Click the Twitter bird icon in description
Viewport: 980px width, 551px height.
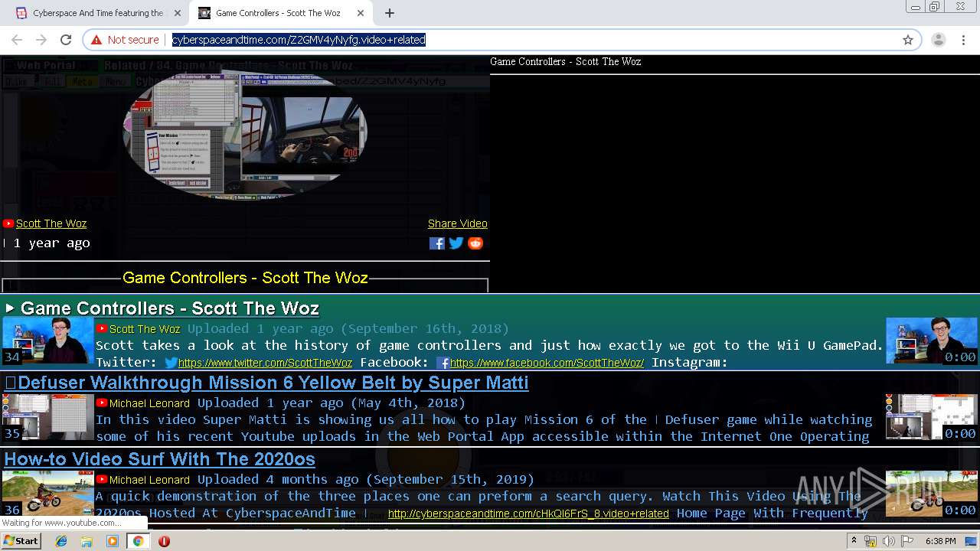click(171, 363)
